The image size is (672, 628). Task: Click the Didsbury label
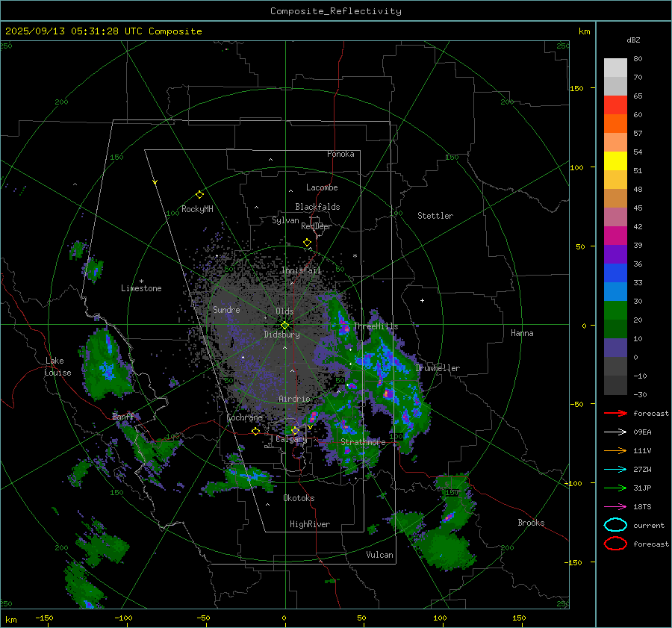click(281, 335)
